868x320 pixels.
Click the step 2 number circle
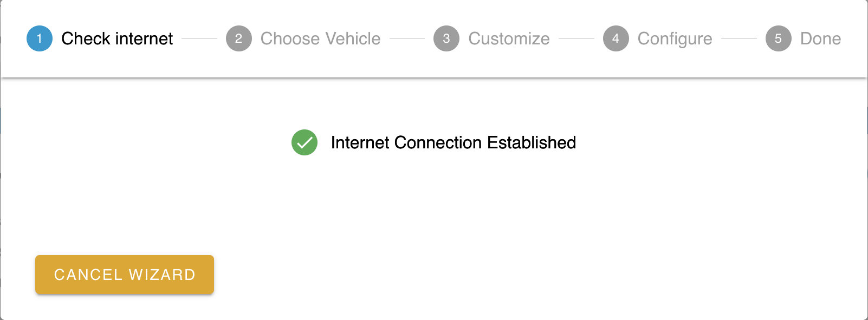(x=239, y=38)
